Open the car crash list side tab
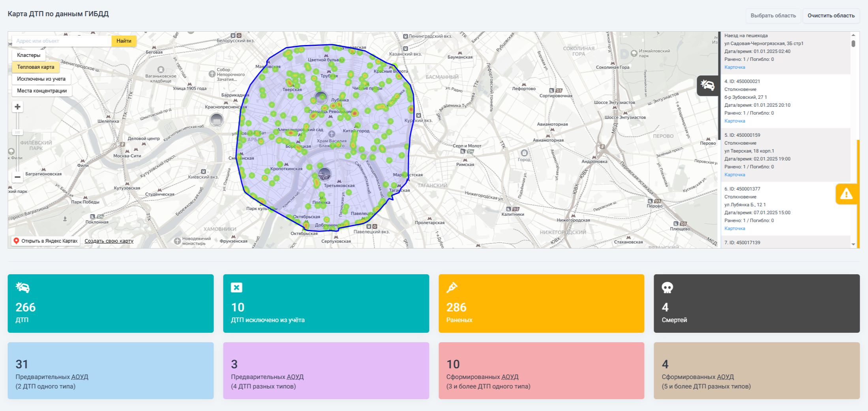868x411 pixels. pos(707,85)
